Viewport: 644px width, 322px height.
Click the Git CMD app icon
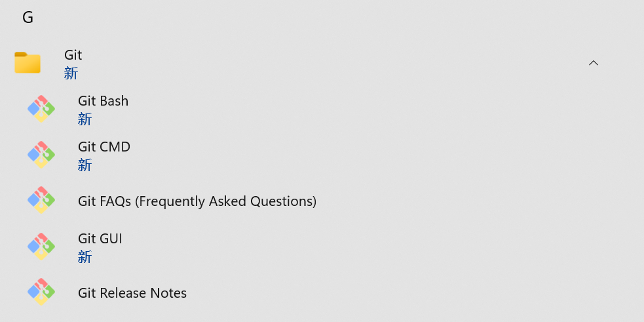tap(41, 155)
